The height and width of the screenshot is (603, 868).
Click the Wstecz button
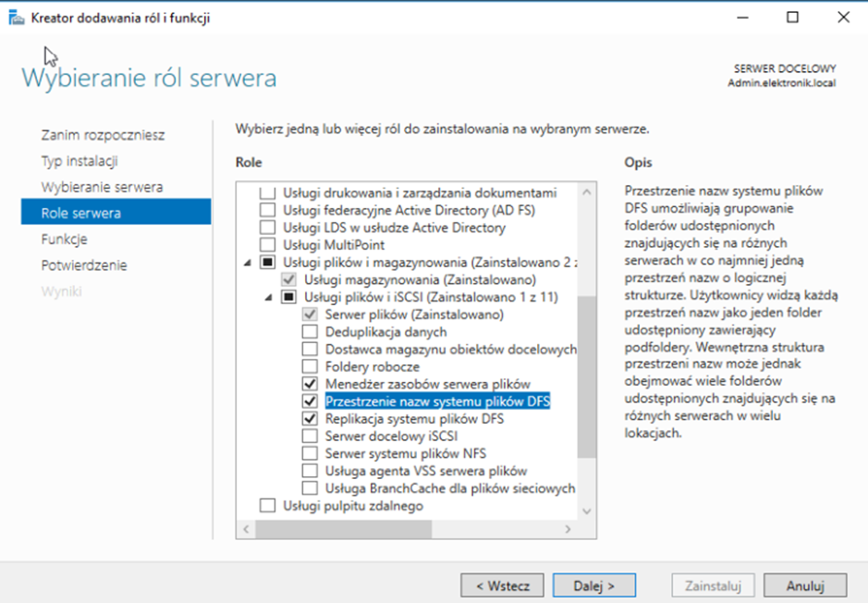[502, 585]
